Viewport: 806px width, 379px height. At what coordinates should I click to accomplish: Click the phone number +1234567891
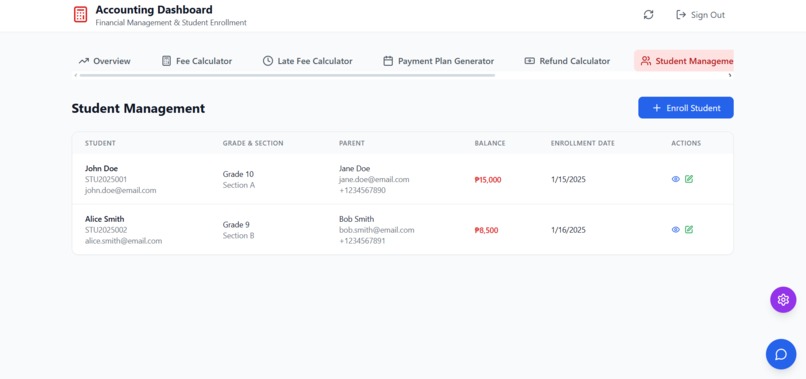pyautogui.click(x=362, y=241)
